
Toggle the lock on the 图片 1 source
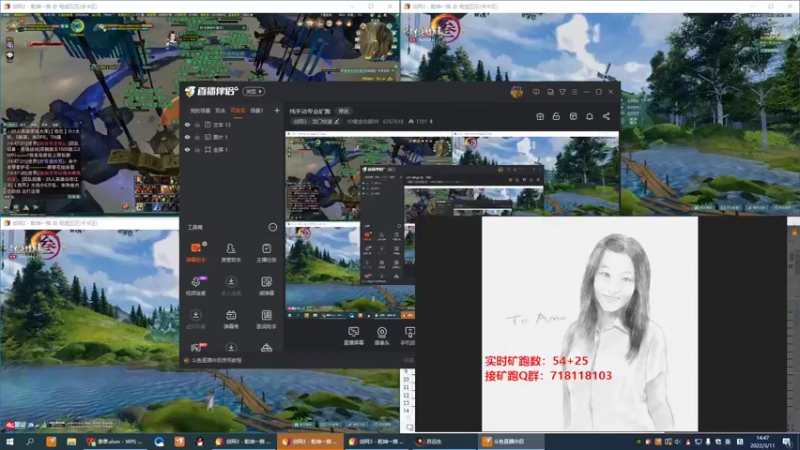pos(197,137)
